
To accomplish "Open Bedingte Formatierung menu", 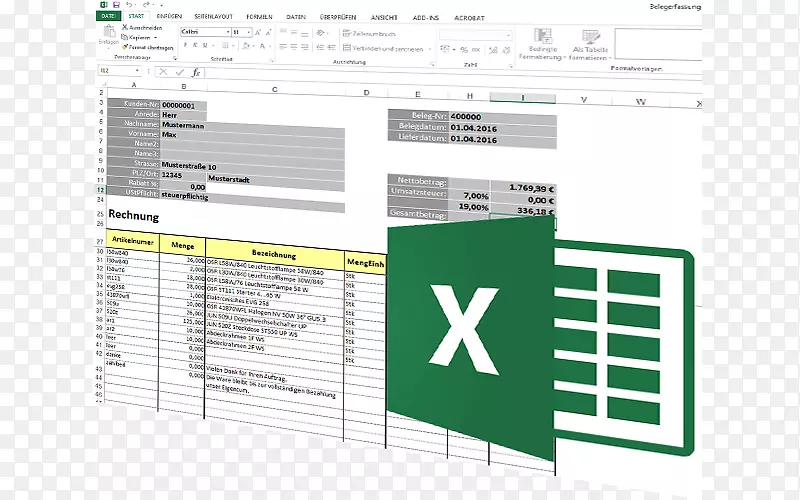I will tap(542, 44).
